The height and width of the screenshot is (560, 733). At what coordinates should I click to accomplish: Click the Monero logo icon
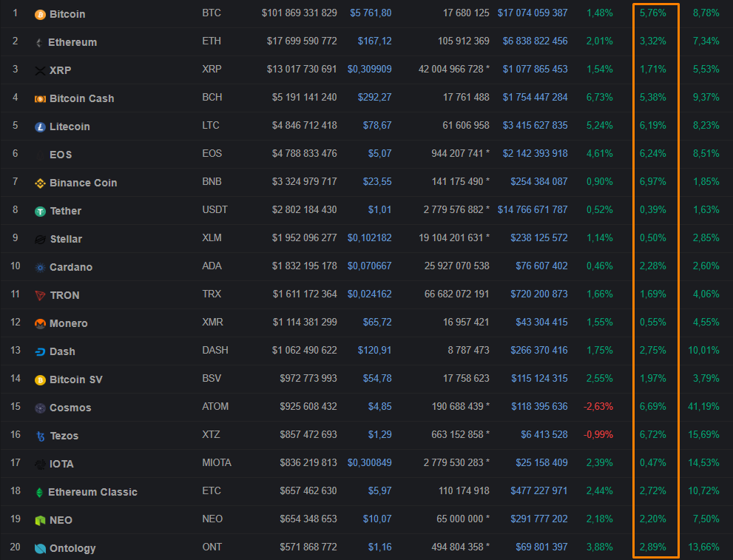pos(40,324)
